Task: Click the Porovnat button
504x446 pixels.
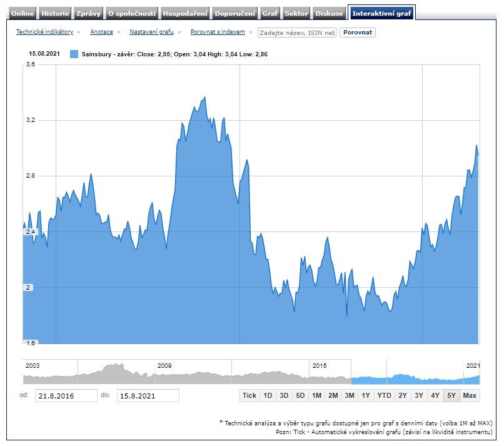Action: point(357,33)
